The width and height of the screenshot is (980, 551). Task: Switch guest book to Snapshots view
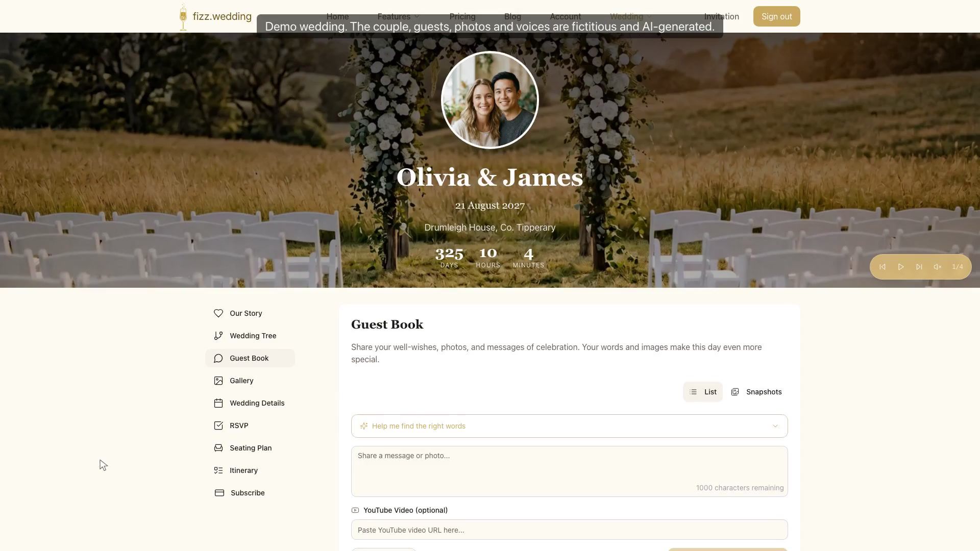[756, 392]
